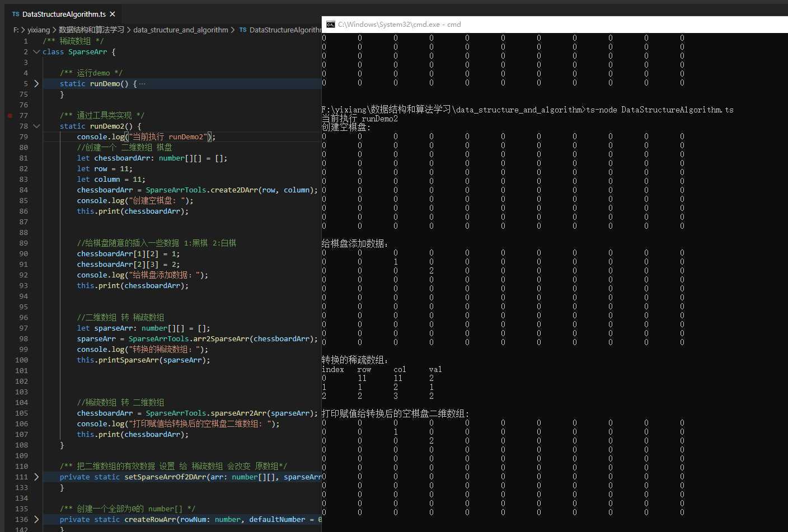The image size is (788, 532).
Task: Open the 数据结构和算法学习 breadcrumb folder
Action: 91,30
